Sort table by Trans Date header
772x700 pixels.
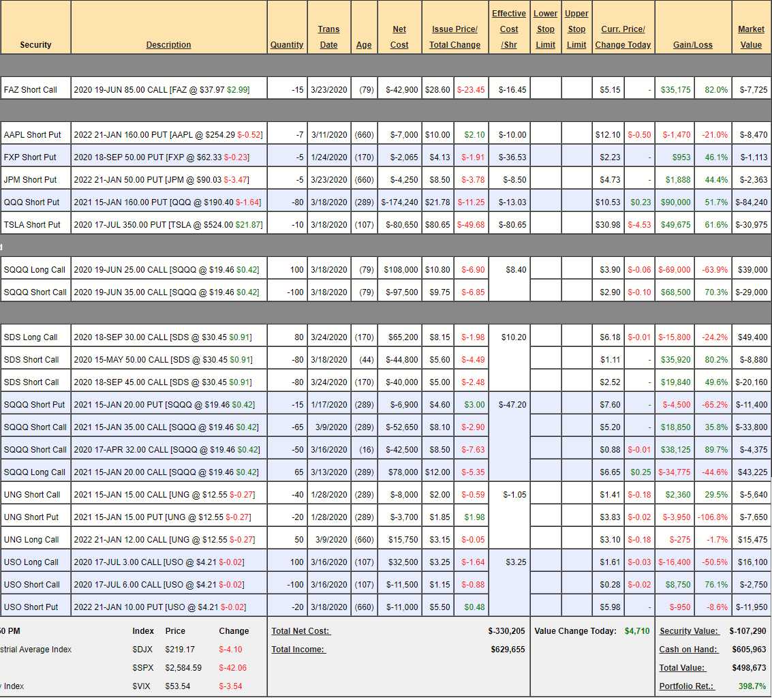(328, 37)
